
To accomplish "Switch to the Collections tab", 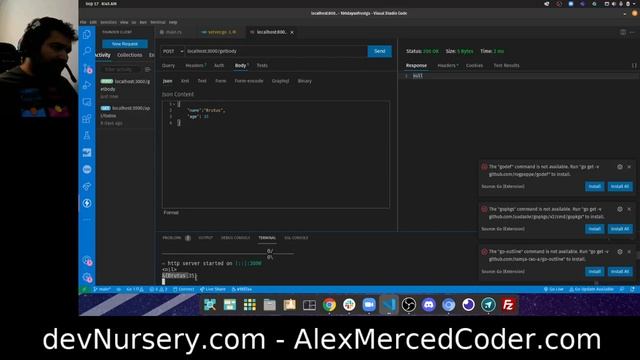I will (x=130, y=55).
